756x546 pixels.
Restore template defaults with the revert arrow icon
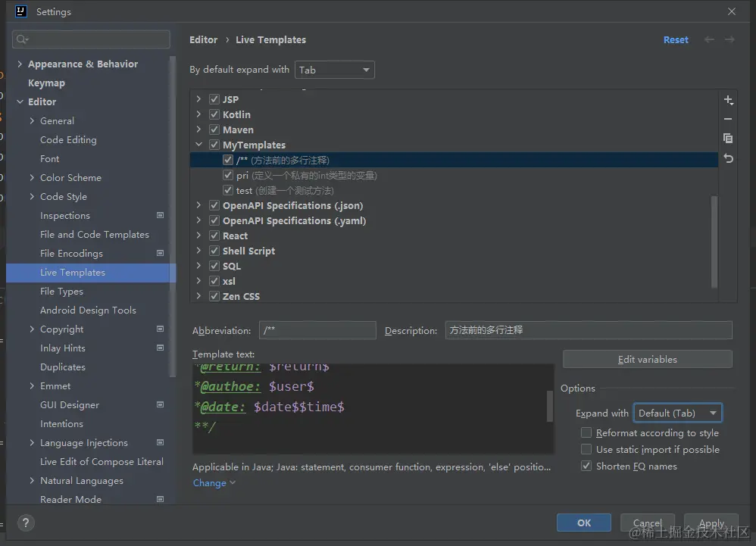tap(728, 158)
